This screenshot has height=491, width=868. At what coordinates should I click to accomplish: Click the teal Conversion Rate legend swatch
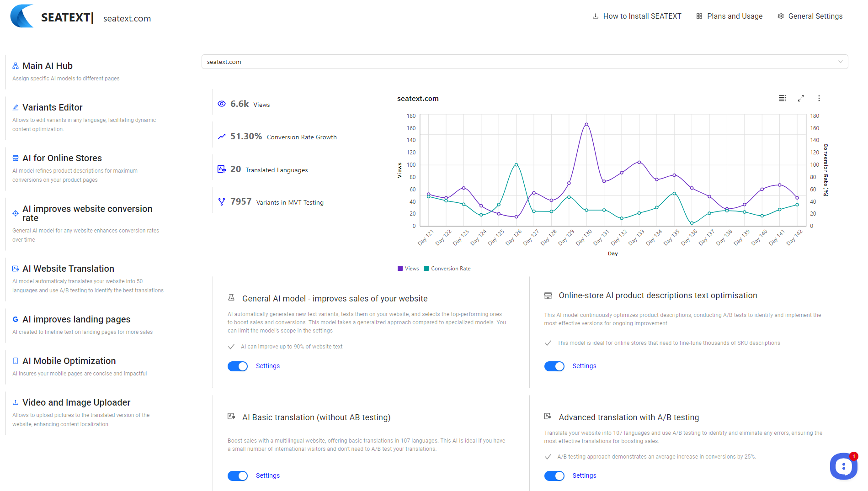426,269
